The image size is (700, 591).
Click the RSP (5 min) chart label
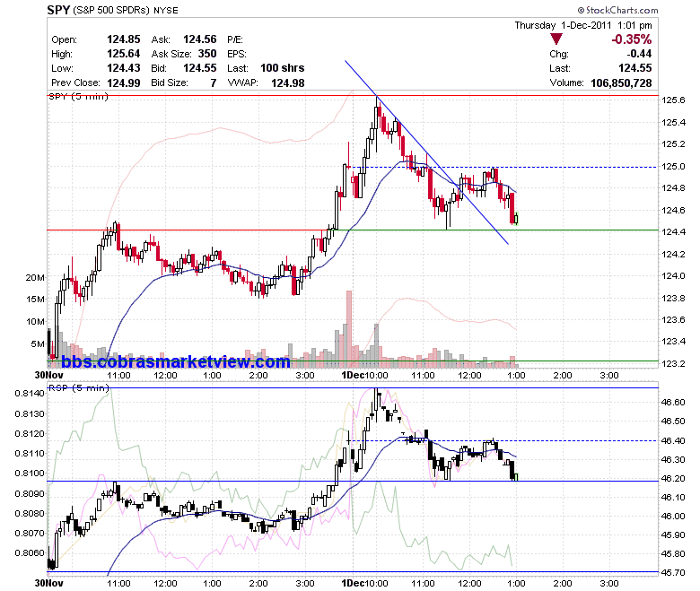pos(79,388)
